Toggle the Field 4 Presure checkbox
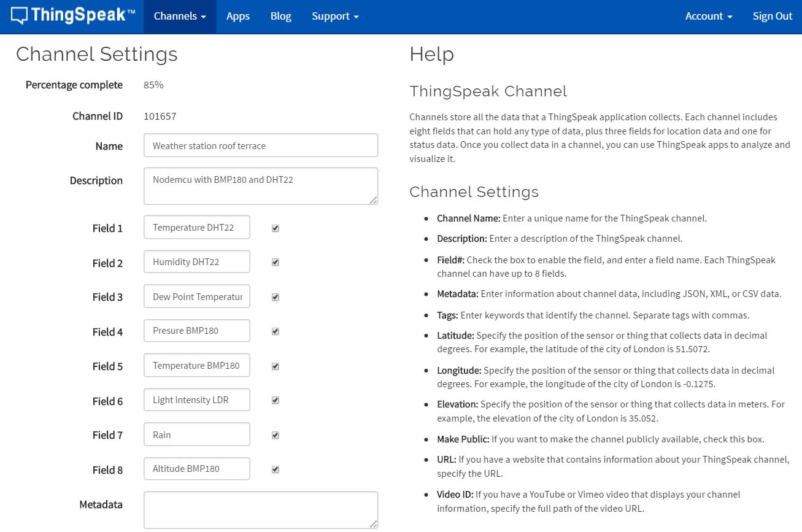This screenshot has height=532, width=802. pos(276,331)
